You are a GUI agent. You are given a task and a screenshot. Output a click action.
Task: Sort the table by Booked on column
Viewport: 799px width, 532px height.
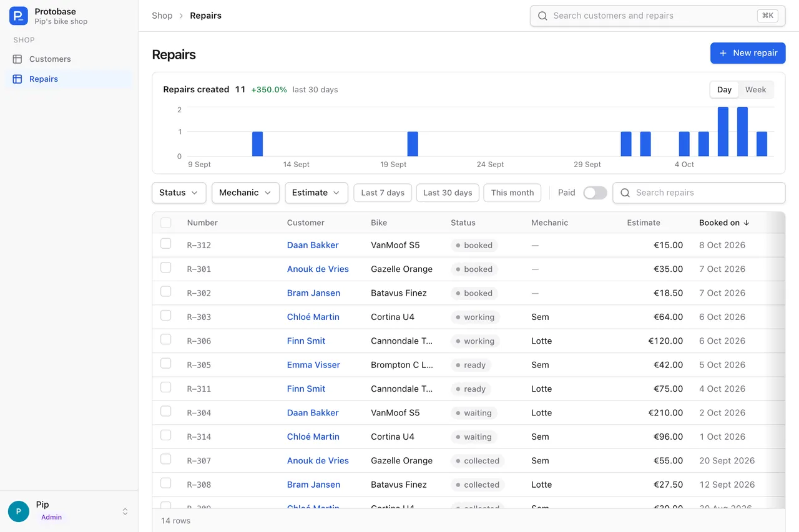(724, 223)
